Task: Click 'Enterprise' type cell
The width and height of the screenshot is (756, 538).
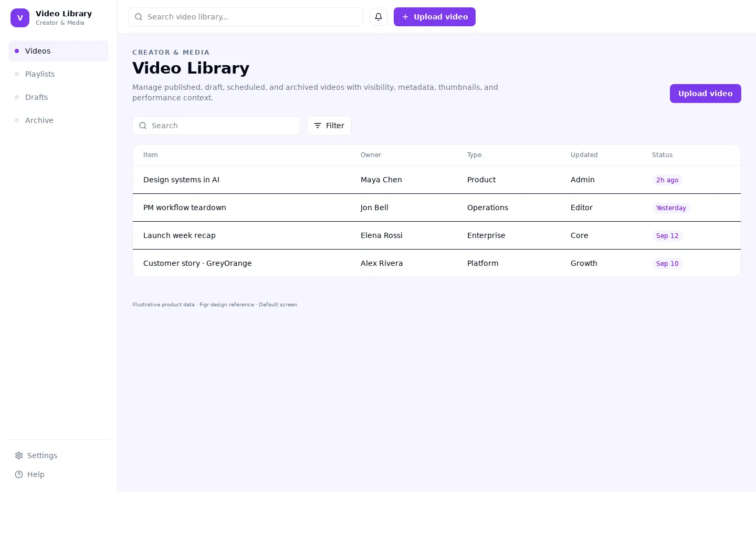Action: click(486, 235)
